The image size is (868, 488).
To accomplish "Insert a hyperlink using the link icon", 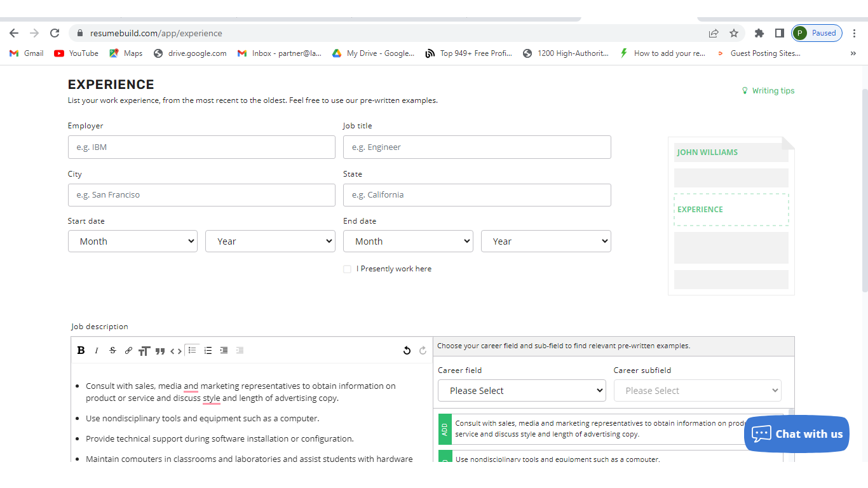I will click(128, 350).
